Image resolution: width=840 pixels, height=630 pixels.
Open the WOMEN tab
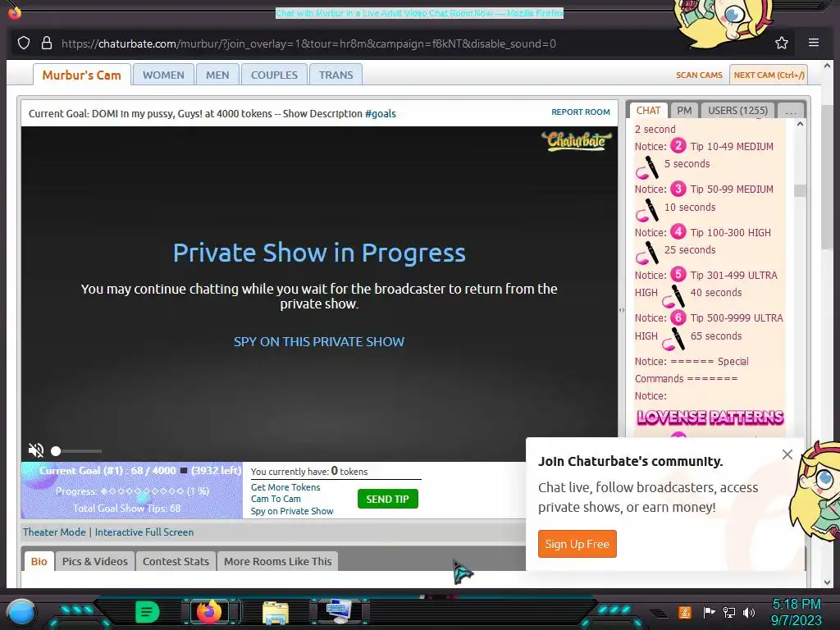(x=163, y=75)
